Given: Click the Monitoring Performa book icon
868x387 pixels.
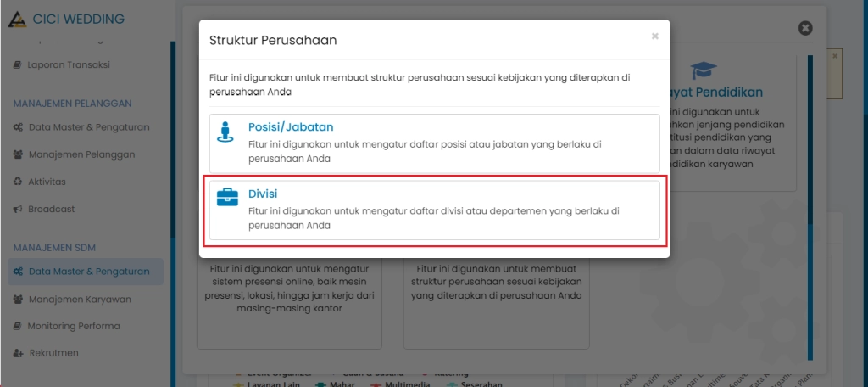Looking at the screenshot, I should click(17, 326).
